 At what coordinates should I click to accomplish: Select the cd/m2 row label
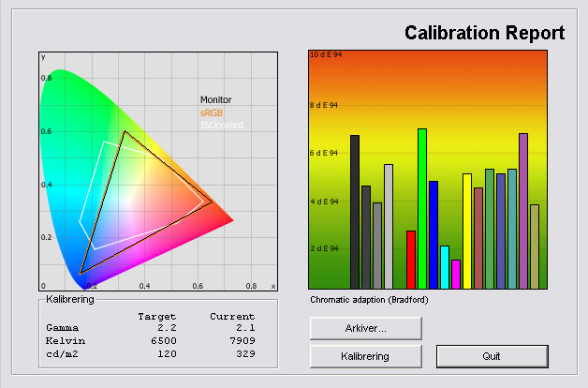click(62, 354)
